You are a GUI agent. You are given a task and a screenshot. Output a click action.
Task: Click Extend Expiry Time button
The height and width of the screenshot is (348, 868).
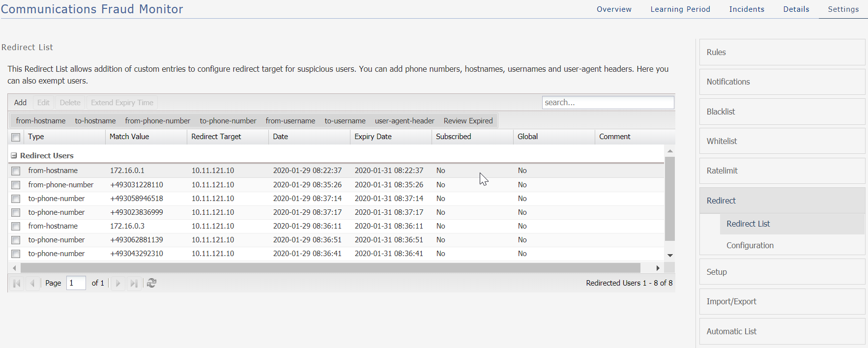coord(122,103)
